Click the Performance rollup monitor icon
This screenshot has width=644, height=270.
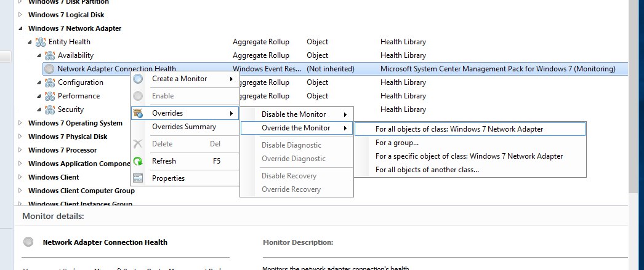[50, 96]
